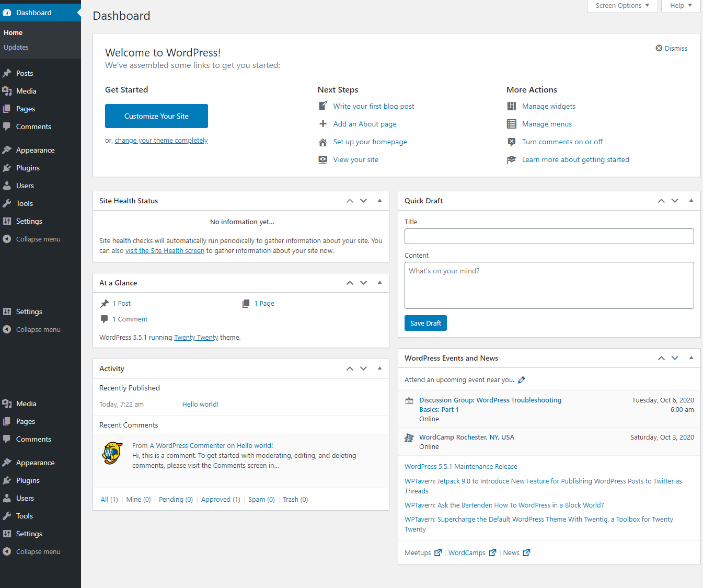Click the Manage widgets icon
Viewport: 703px width, 588px height.
[512, 106]
